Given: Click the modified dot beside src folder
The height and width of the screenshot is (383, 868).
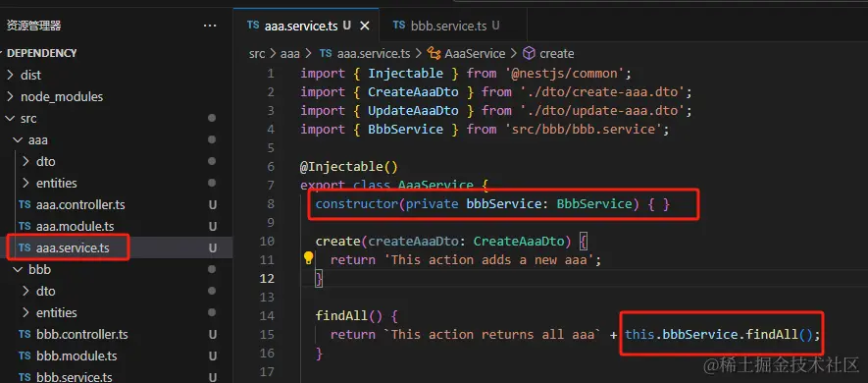Looking at the screenshot, I should (x=211, y=118).
